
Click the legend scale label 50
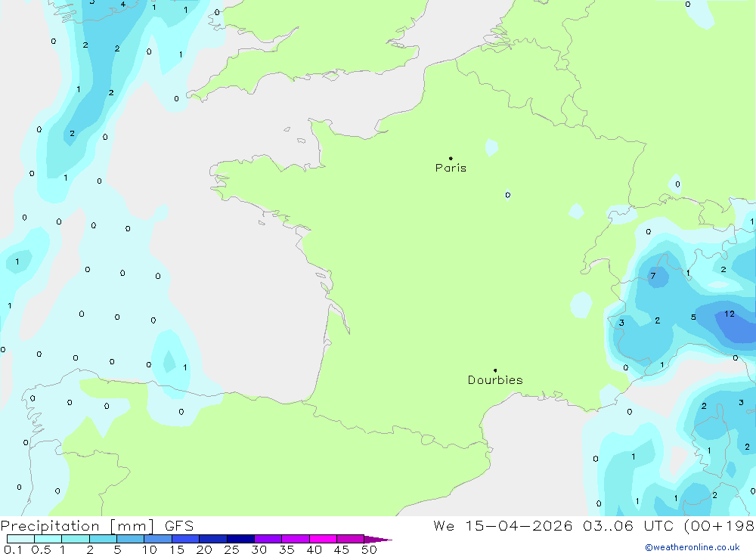pos(370,549)
